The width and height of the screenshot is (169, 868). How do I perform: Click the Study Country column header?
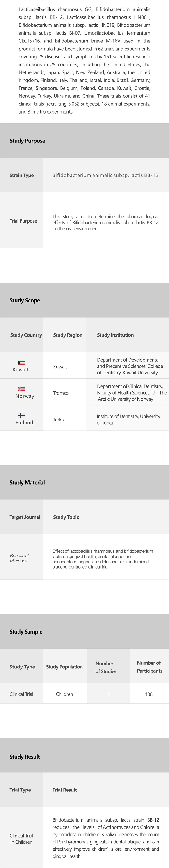pyautogui.click(x=26, y=335)
